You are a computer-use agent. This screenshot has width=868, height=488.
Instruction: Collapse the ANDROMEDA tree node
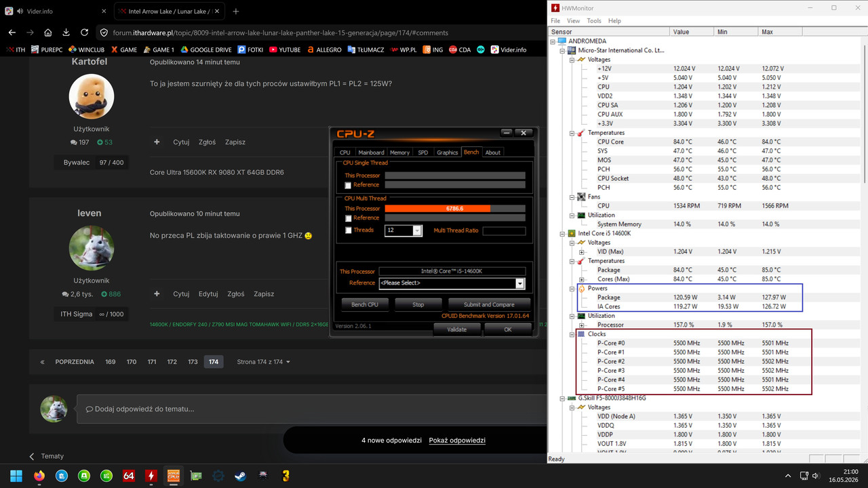point(553,41)
